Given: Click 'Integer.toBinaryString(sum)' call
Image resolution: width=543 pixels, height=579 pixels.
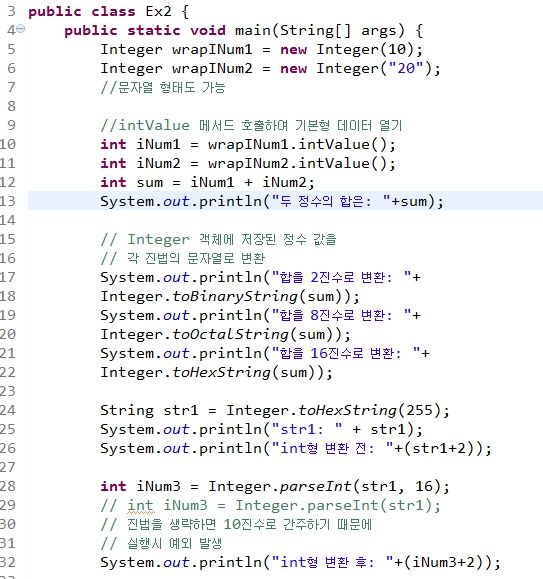Looking at the screenshot, I should pyautogui.click(x=226, y=297).
